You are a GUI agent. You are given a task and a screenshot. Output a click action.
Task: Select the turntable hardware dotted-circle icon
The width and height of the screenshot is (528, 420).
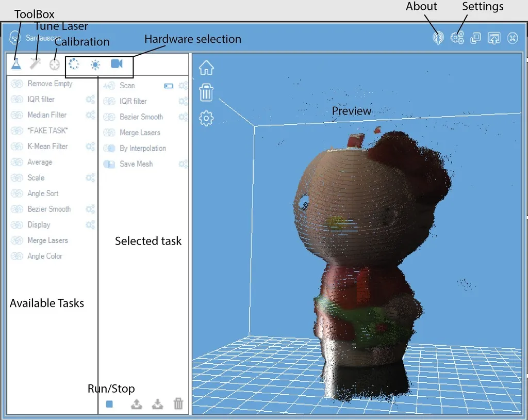coord(74,63)
